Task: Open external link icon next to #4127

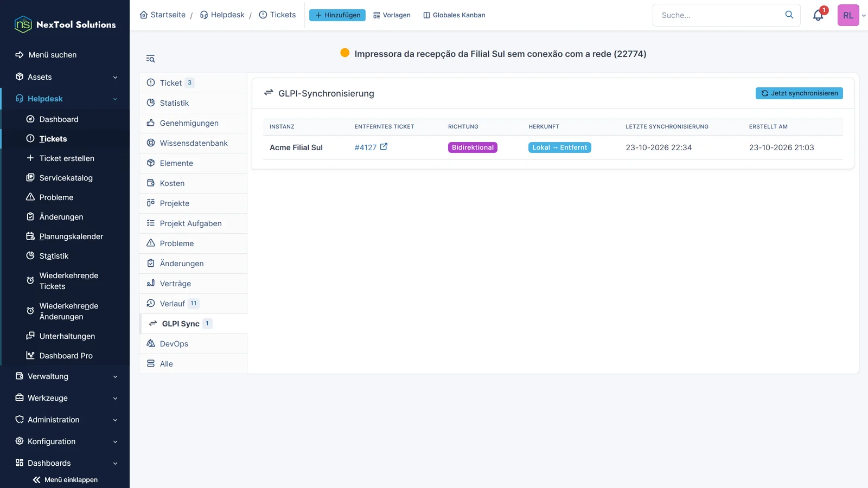Action: click(x=384, y=146)
